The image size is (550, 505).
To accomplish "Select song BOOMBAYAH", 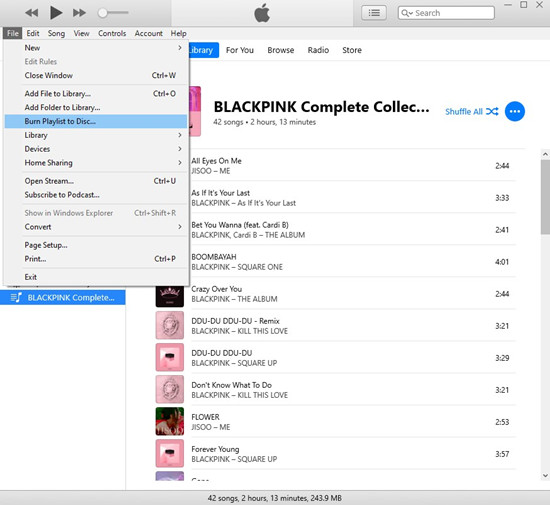I will pos(353,262).
